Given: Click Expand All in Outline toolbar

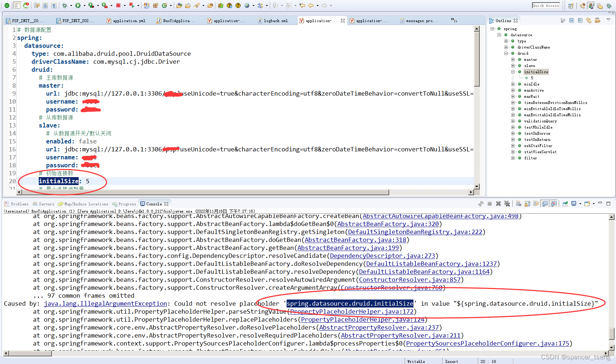Looking at the screenshot, I should pyautogui.click(x=571, y=20).
